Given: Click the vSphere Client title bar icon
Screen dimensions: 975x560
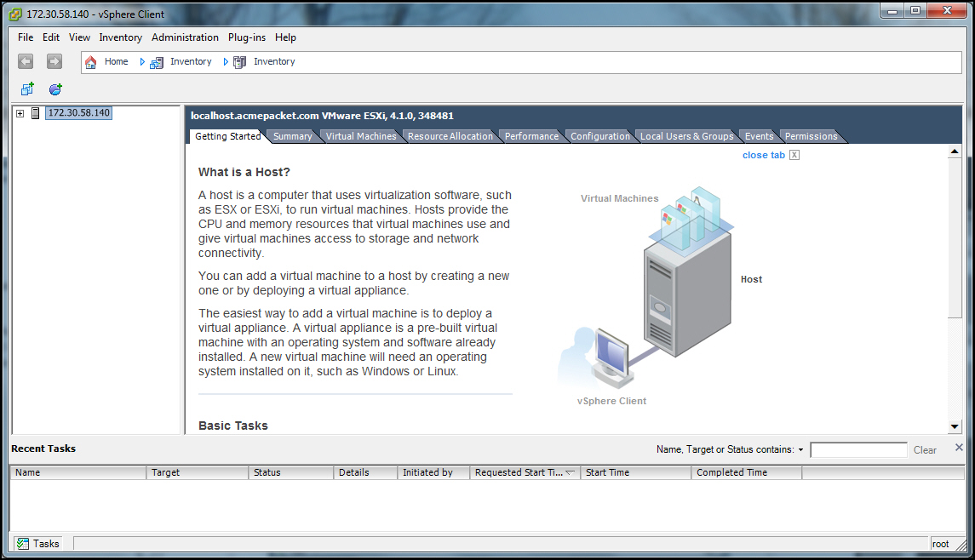Looking at the screenshot, I should pos(15,14).
